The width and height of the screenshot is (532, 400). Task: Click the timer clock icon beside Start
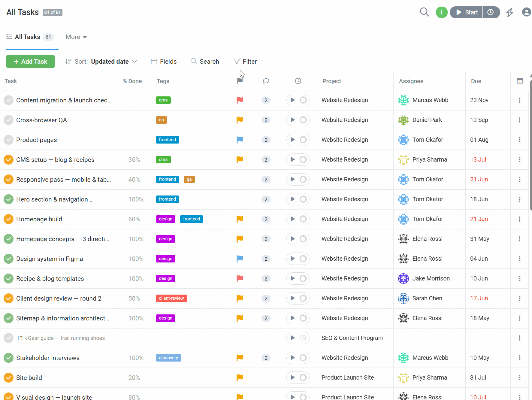(x=491, y=12)
